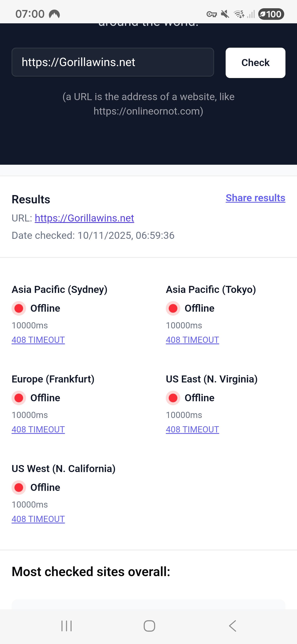Click N. California's 408 TIMEOUT link
This screenshot has height=644, width=297.
tap(38, 519)
